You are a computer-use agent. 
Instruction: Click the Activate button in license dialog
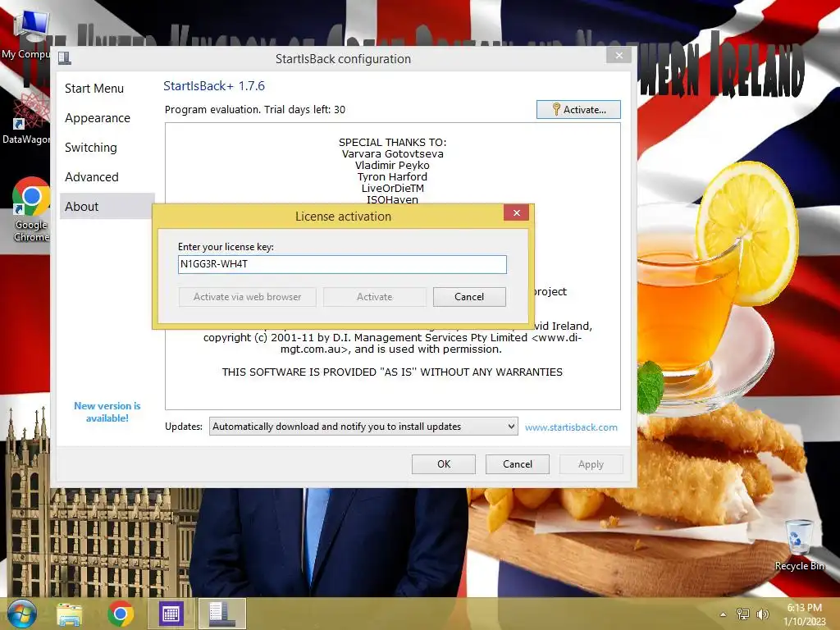pyautogui.click(x=374, y=297)
